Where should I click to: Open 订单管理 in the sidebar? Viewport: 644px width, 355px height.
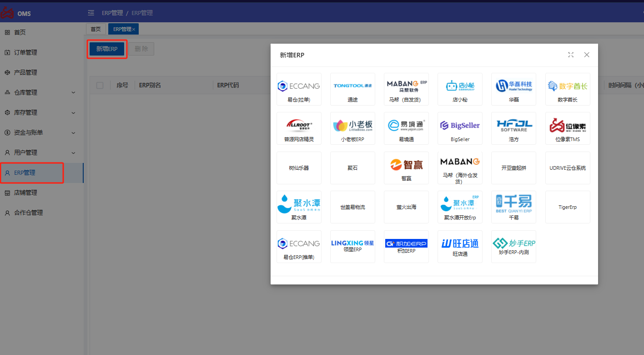tap(42, 52)
